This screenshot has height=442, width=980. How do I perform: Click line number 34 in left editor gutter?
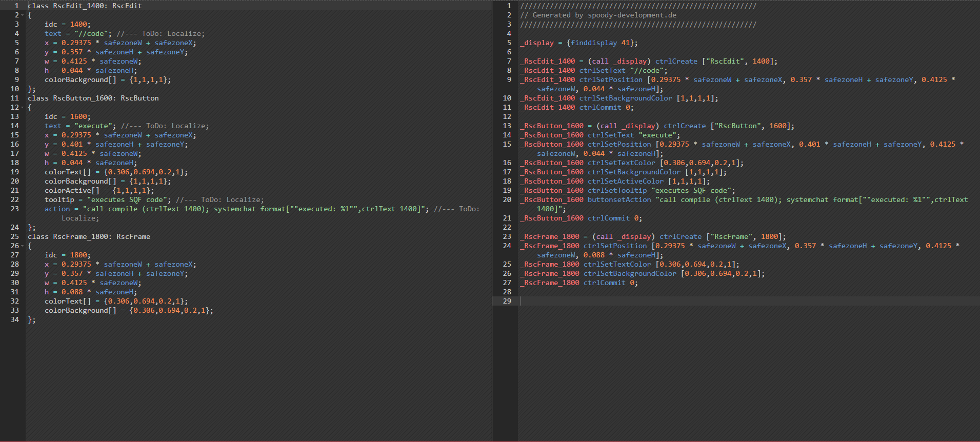tap(15, 319)
